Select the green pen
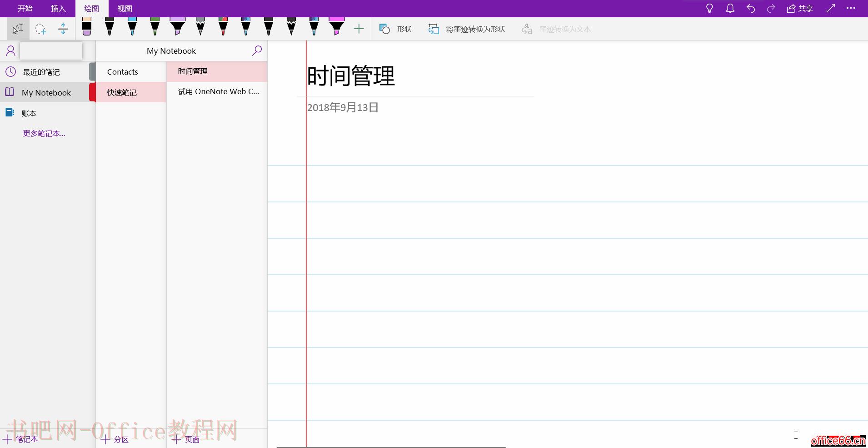This screenshot has width=868, height=448. (155, 27)
